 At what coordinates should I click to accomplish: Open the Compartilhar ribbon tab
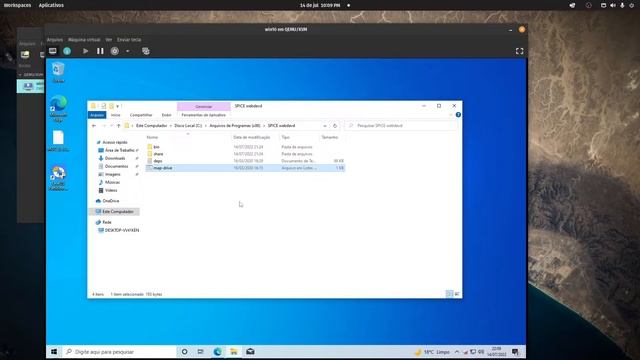(x=141, y=115)
